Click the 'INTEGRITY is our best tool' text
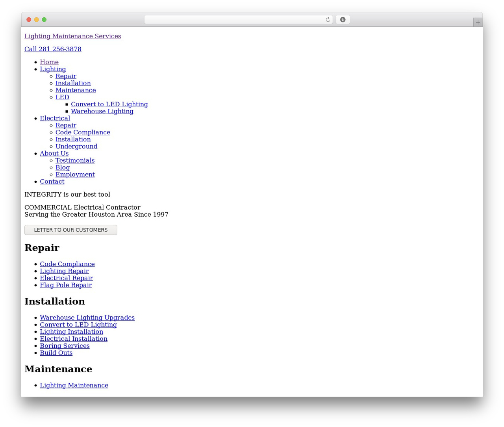Image resolution: width=504 pixels, height=427 pixels. pyautogui.click(x=67, y=195)
